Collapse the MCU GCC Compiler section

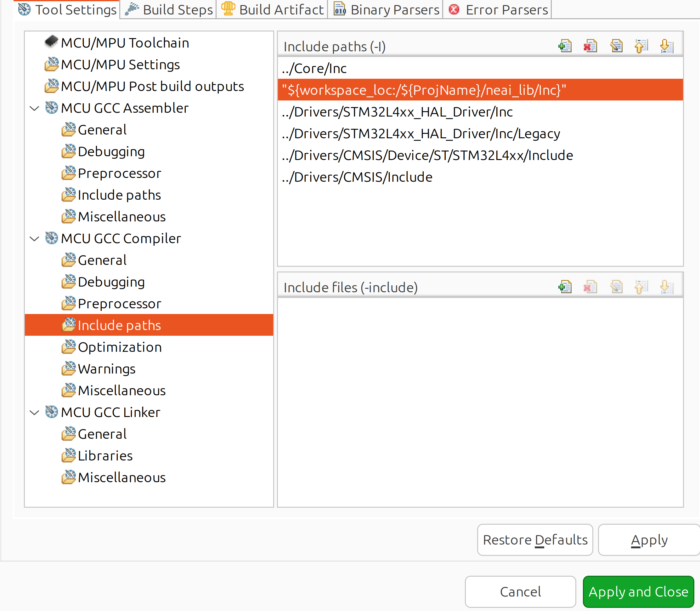click(34, 238)
